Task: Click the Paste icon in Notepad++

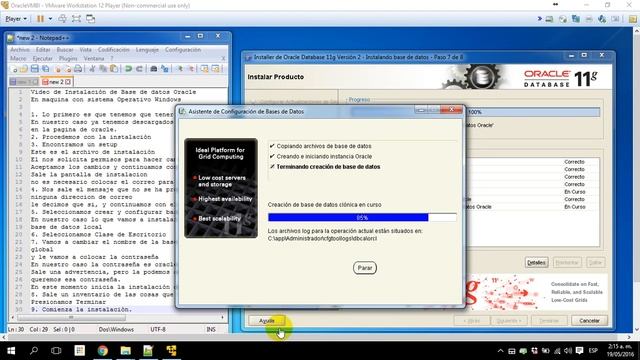Action: coord(114,69)
